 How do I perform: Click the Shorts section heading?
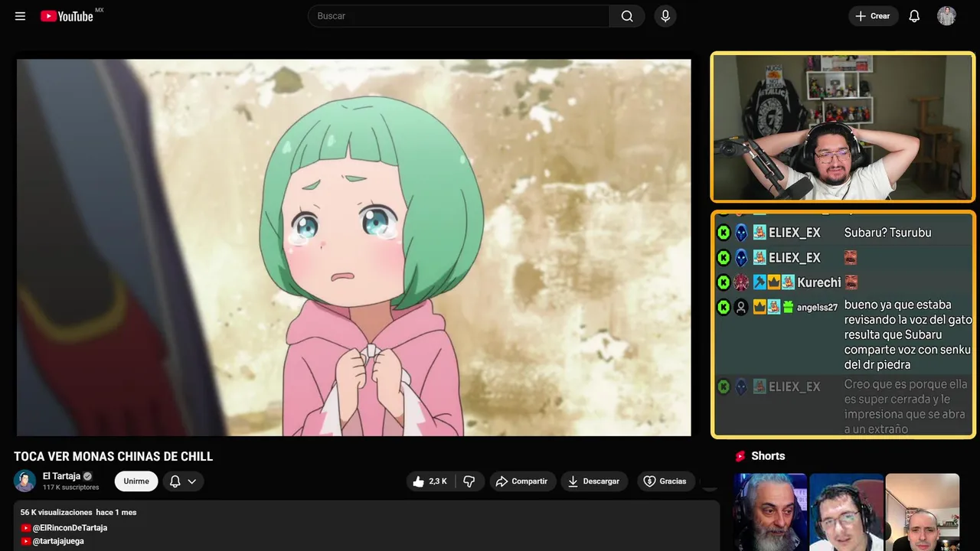coord(768,456)
